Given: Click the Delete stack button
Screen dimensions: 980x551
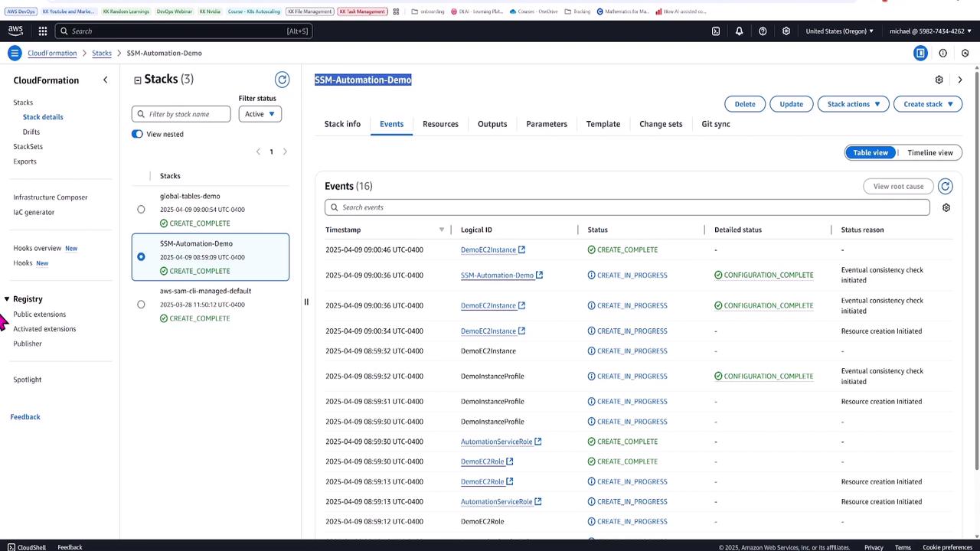Looking at the screenshot, I should point(744,104).
